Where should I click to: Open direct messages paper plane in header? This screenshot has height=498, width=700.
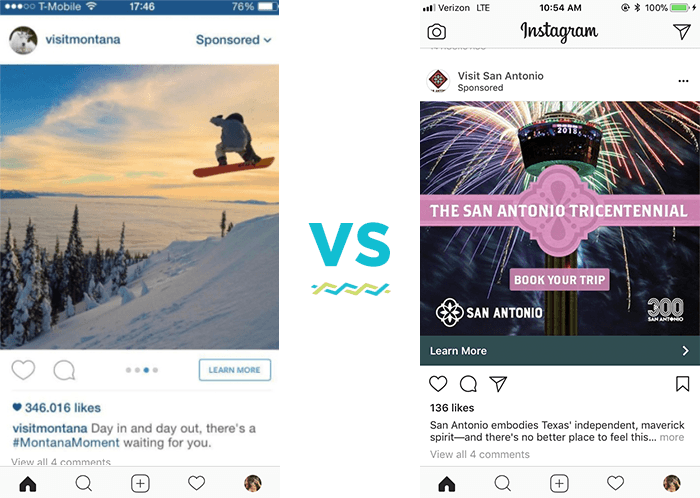(x=682, y=31)
